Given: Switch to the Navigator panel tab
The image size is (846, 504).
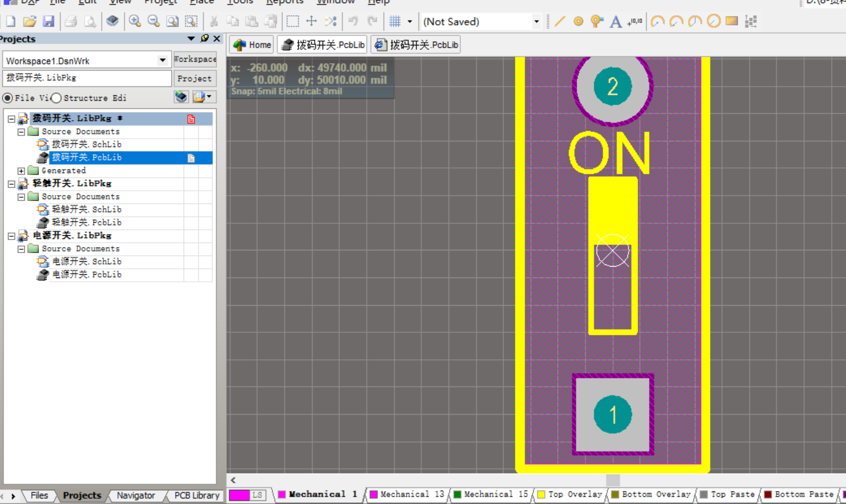Looking at the screenshot, I should tap(135, 495).
